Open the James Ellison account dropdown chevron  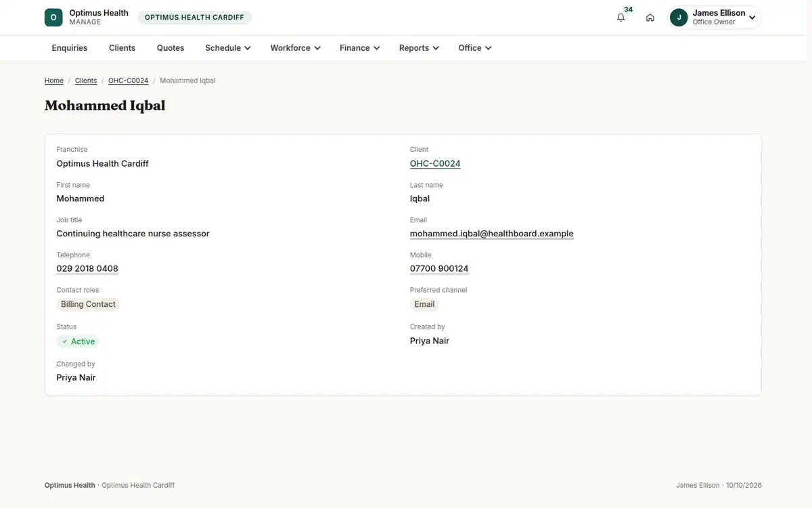752,18
